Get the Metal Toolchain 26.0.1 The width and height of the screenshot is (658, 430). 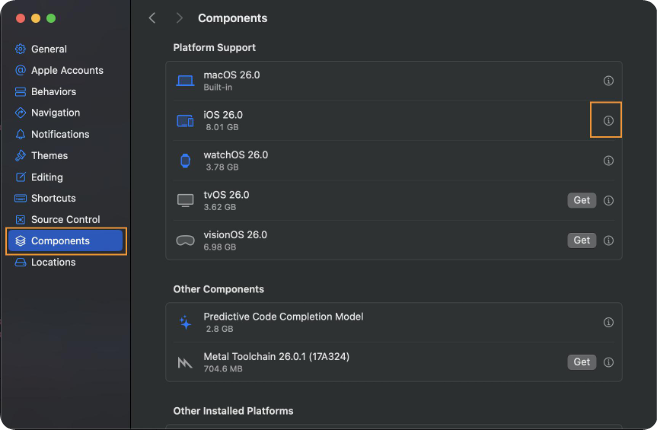582,362
